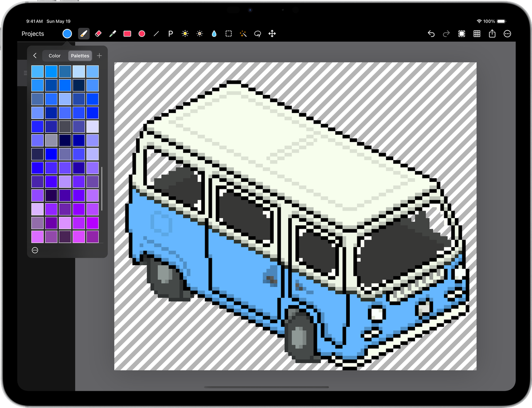Select the eraser tool
This screenshot has height=408, width=532.
(x=98, y=34)
